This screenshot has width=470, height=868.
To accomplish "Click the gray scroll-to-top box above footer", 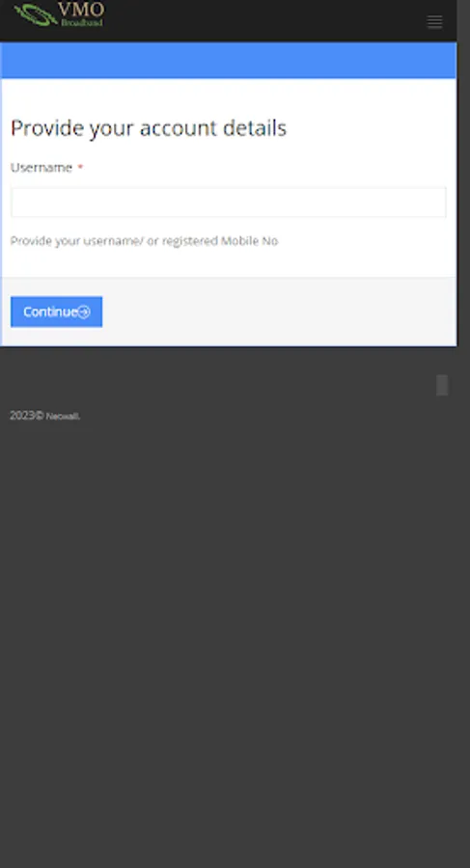I will tap(442, 385).
